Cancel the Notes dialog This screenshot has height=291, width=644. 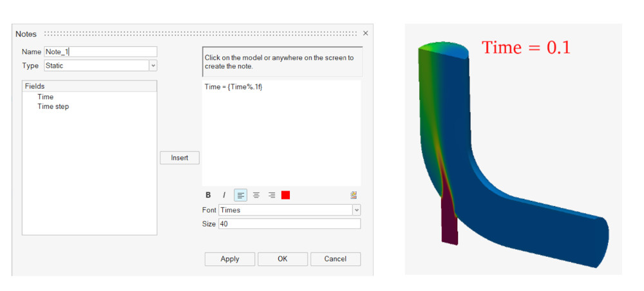335,259
